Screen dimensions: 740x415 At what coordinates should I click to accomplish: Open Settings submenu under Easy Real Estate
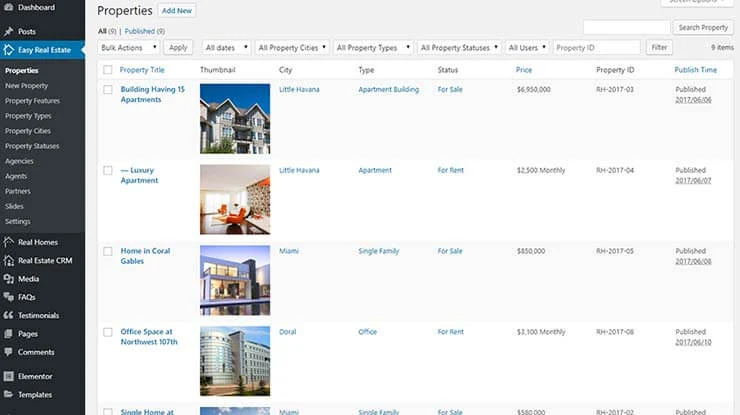pyautogui.click(x=17, y=221)
